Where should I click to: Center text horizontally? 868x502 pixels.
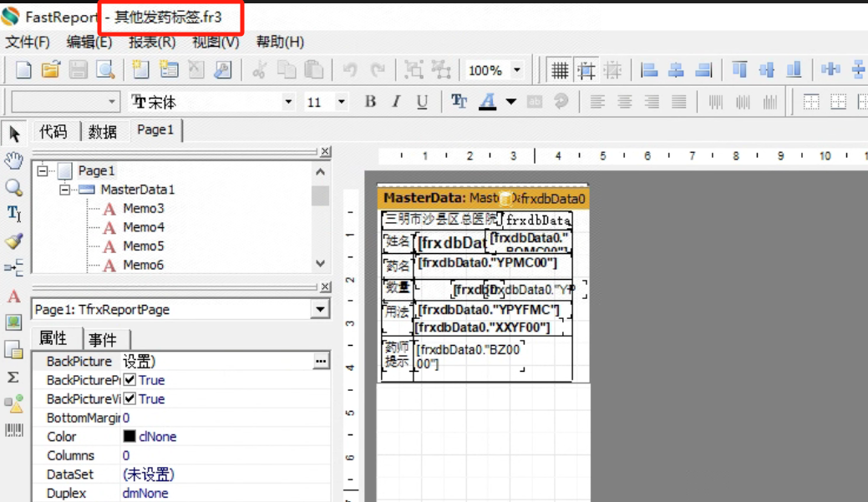(x=624, y=102)
